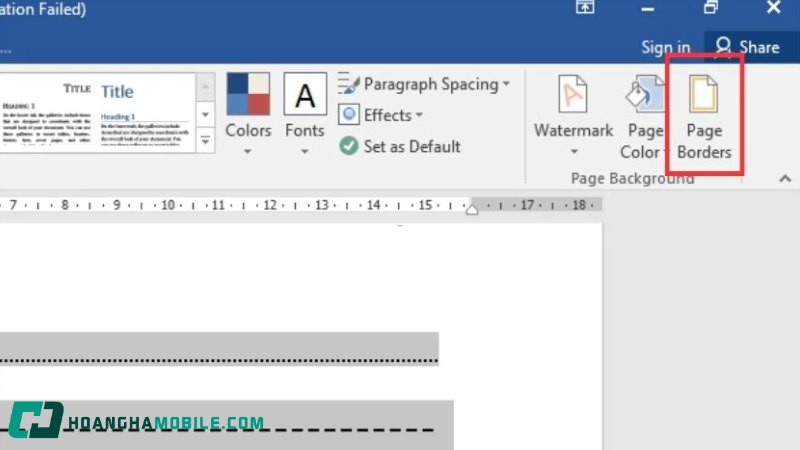Expand the Effects dropdown arrow

[x=419, y=115]
